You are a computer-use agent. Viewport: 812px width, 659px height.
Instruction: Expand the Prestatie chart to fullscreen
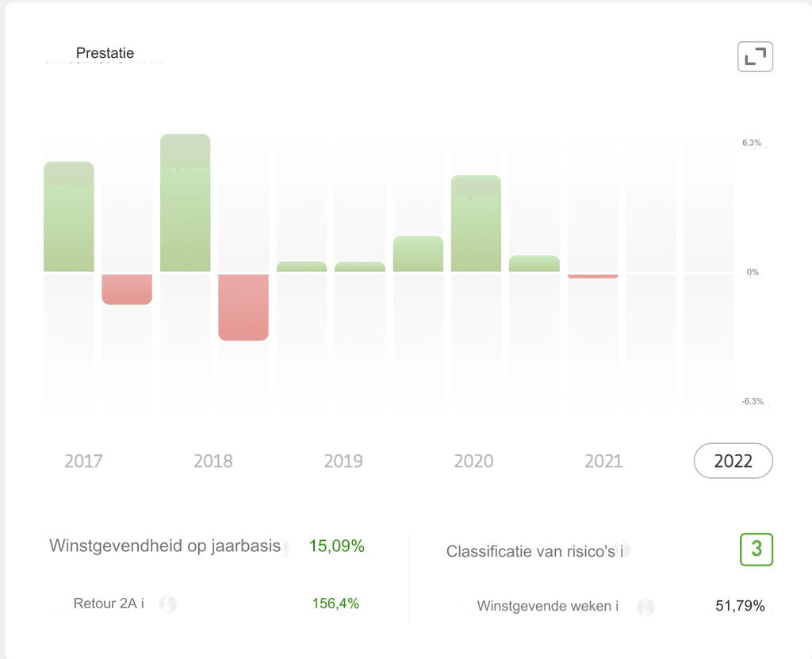[755, 56]
